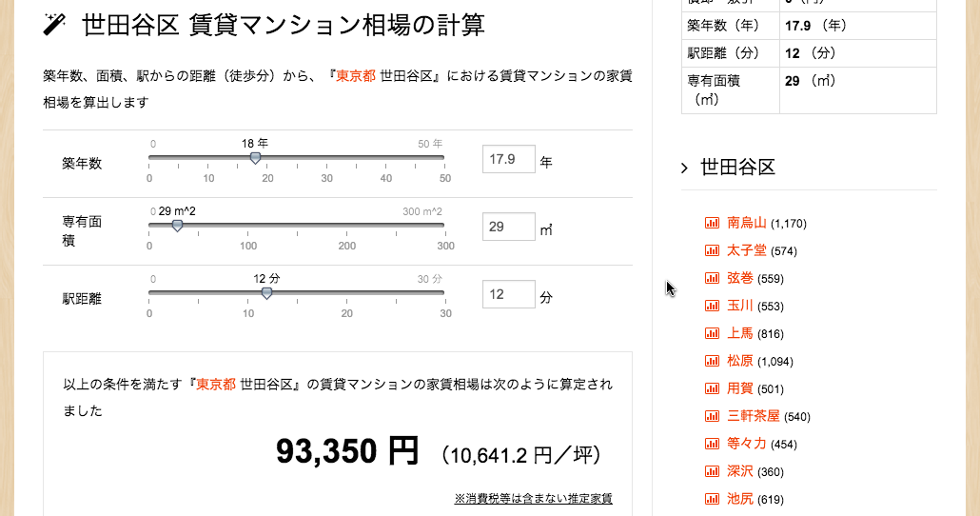Viewport: 980px width, 516px height.
Task: Open the 東京都 link in description
Action: pyautogui.click(x=356, y=75)
